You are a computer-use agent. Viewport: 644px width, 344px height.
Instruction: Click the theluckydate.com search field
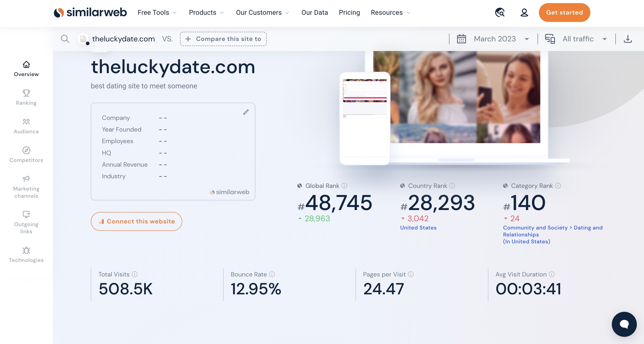(x=123, y=39)
